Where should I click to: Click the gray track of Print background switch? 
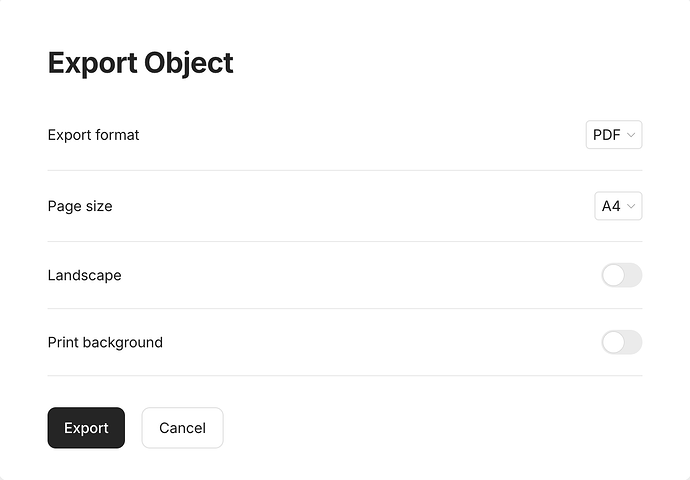pyautogui.click(x=634, y=342)
